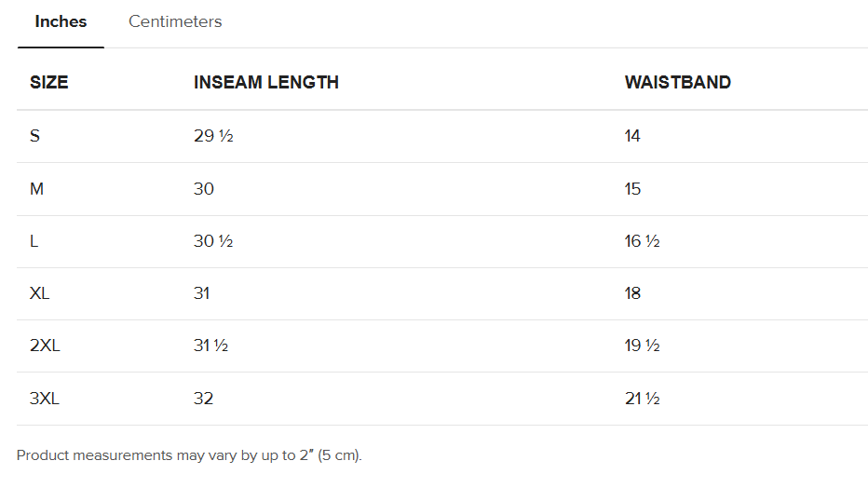
Task: Click the product measurements disclaimer note
Action: tap(189, 455)
